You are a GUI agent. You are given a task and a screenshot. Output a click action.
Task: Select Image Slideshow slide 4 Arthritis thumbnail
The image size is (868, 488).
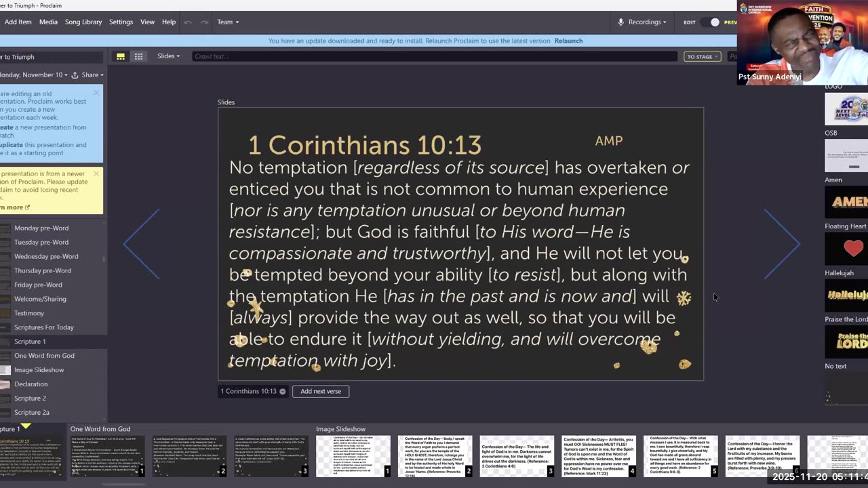tap(599, 455)
